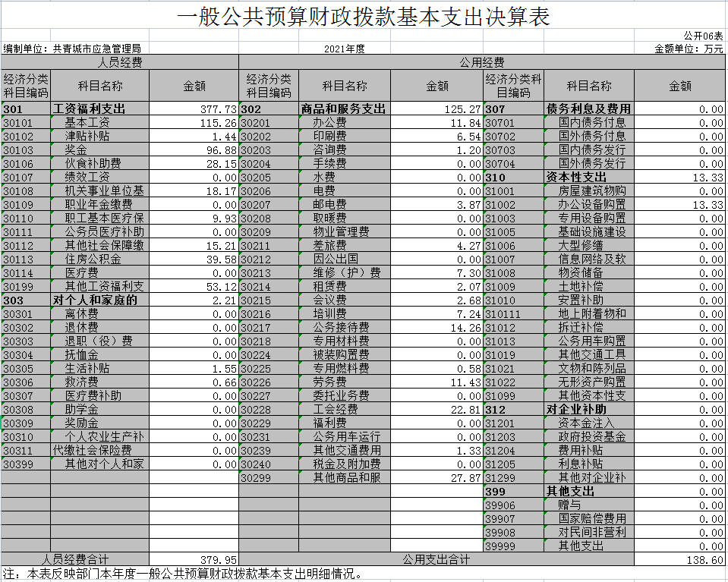Select the 公用经费 header cell
Image resolution: width=728 pixels, height=582 pixels.
coord(482,62)
